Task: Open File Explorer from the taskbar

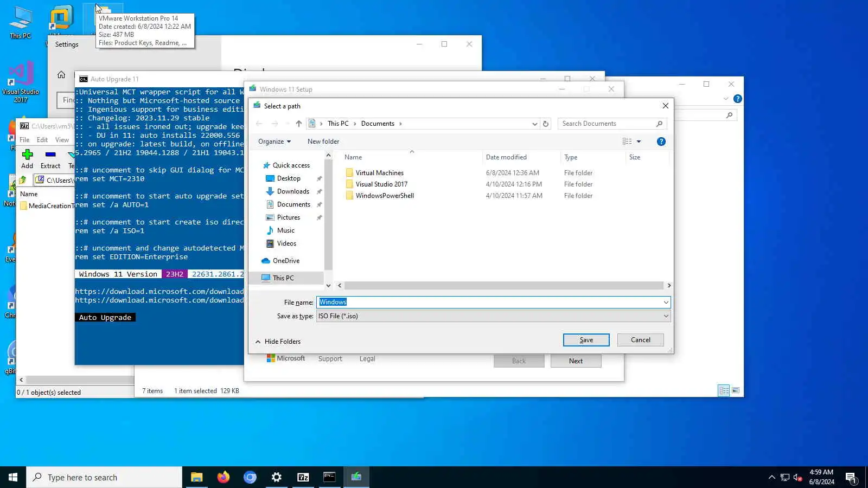Action: pos(196,477)
